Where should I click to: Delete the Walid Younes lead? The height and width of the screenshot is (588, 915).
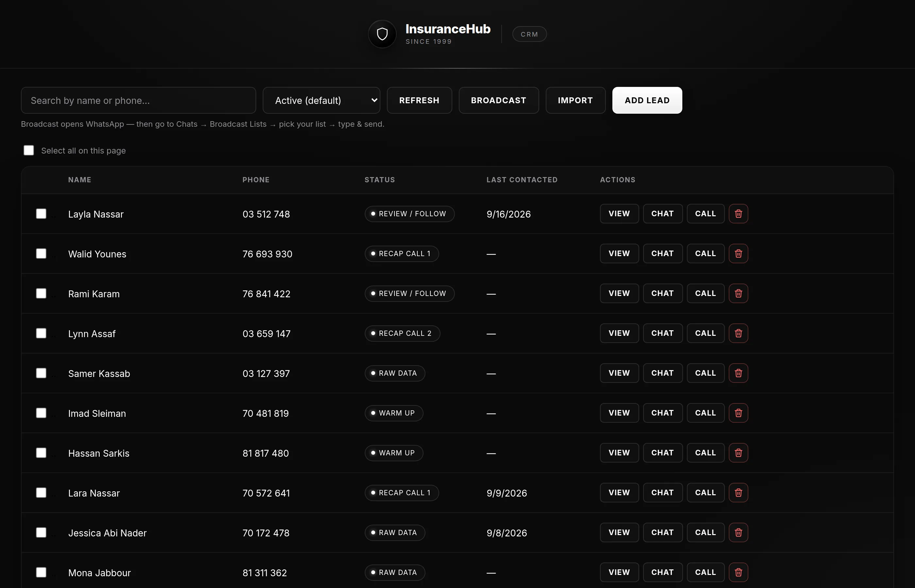(x=738, y=253)
